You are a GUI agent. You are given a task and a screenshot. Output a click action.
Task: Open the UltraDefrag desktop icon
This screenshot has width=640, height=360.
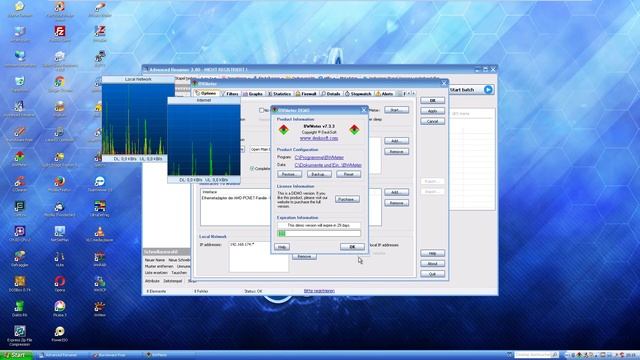click(99, 207)
